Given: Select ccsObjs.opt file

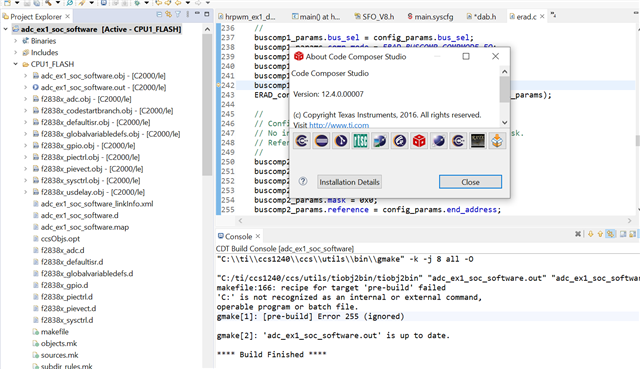Looking at the screenshot, I should (60, 239).
